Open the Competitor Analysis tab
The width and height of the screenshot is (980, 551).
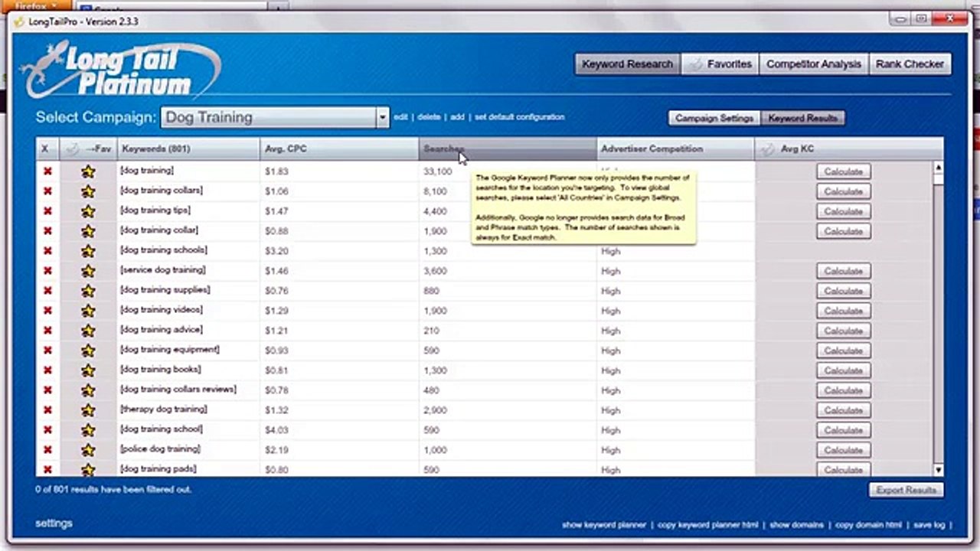tap(814, 64)
